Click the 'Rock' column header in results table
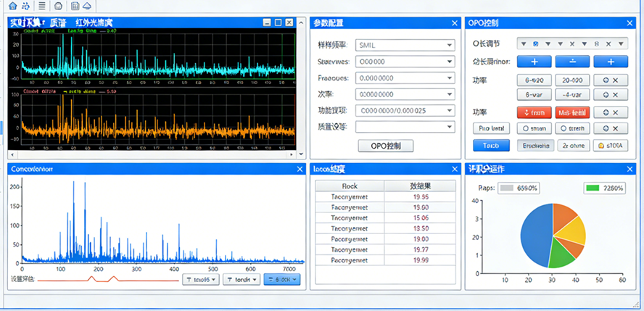Image resolution: width=644 pixels, height=311 pixels. (349, 186)
